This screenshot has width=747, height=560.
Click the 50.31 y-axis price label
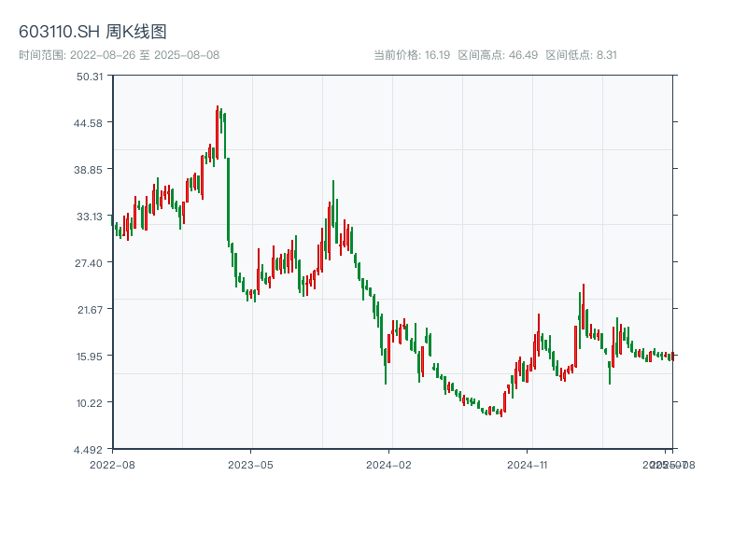[90, 77]
